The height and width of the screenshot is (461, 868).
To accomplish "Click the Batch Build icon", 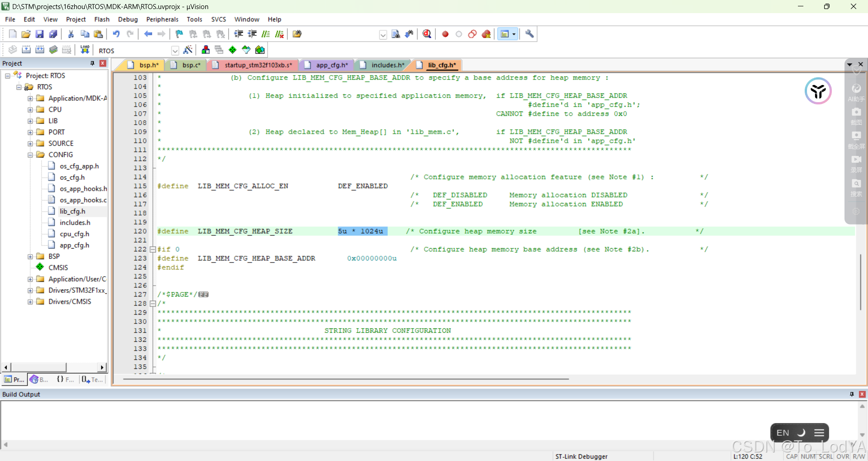I will tap(53, 50).
